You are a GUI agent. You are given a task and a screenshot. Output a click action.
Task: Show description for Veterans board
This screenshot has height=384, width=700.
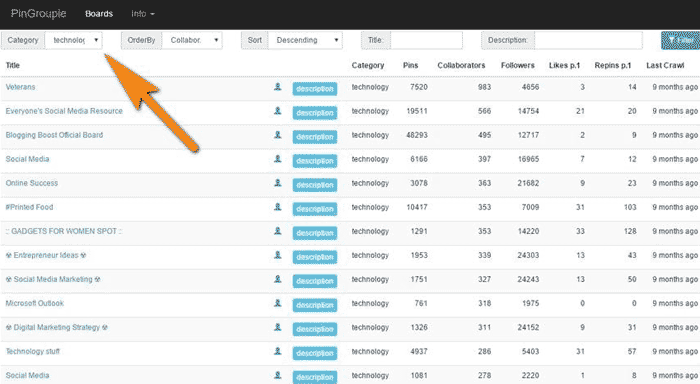(315, 89)
